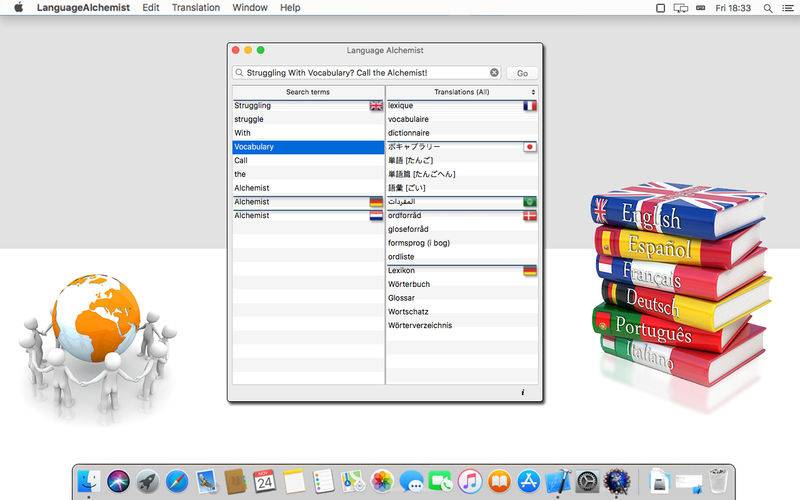Select the Glossar translation

click(462, 298)
